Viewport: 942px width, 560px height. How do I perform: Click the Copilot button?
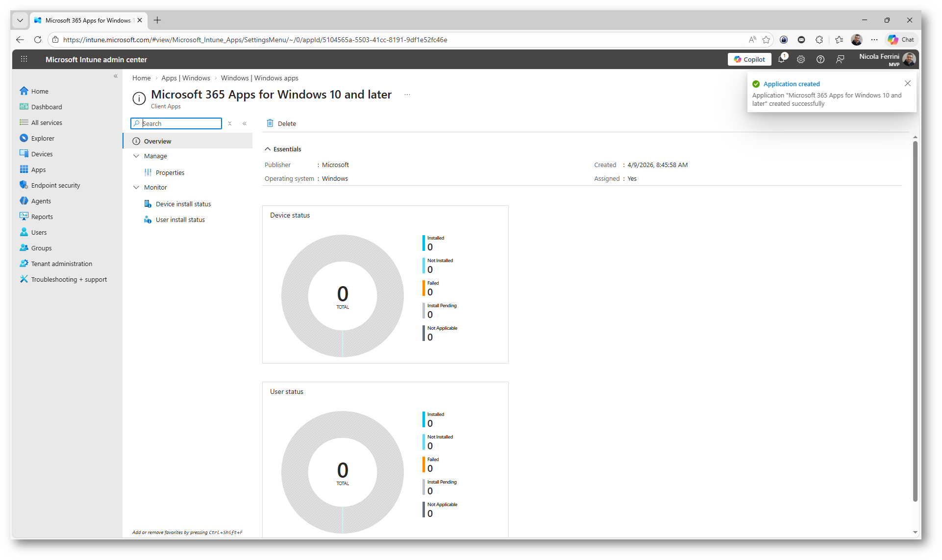click(749, 59)
